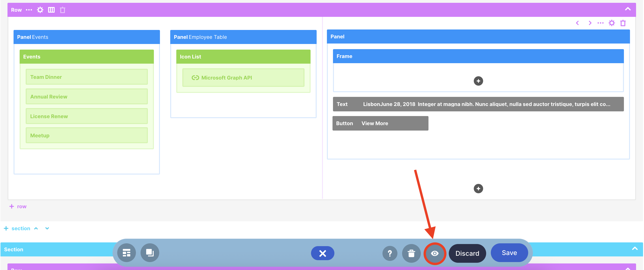Move section up with the up chevron

[36, 228]
